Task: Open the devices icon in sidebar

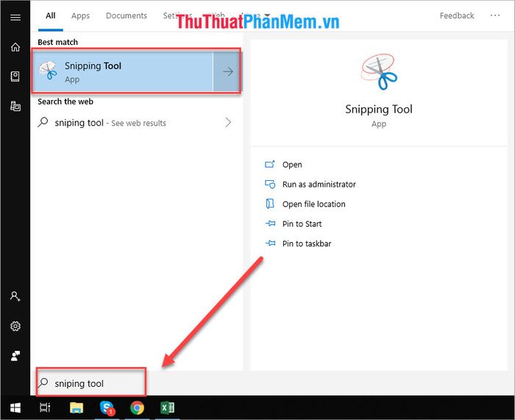Action: (15, 106)
